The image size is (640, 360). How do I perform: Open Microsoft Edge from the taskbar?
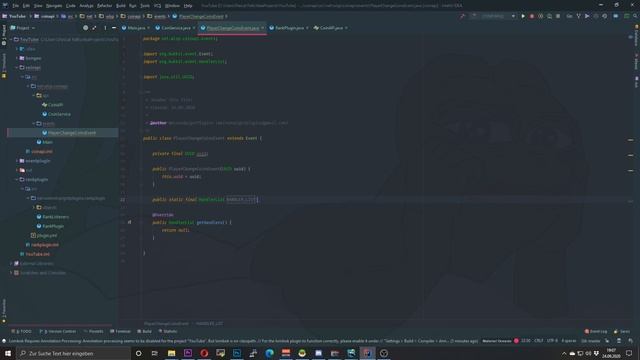[x=269, y=353]
